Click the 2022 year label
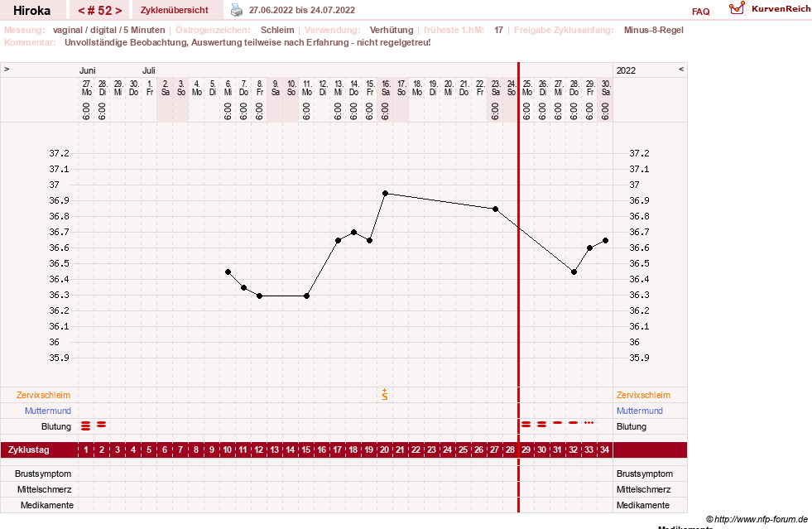The width and height of the screenshot is (812, 529). tap(626, 70)
